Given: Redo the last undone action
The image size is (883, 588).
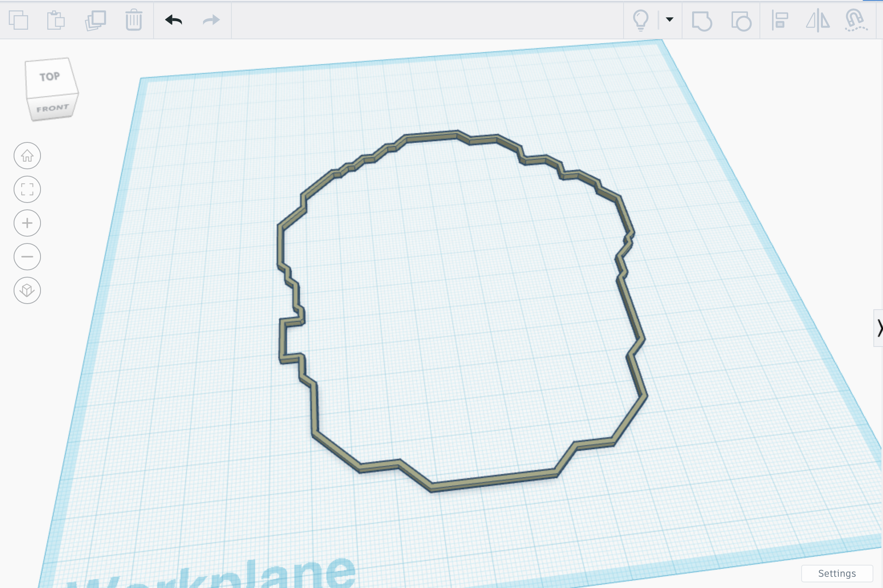Looking at the screenshot, I should [x=211, y=20].
